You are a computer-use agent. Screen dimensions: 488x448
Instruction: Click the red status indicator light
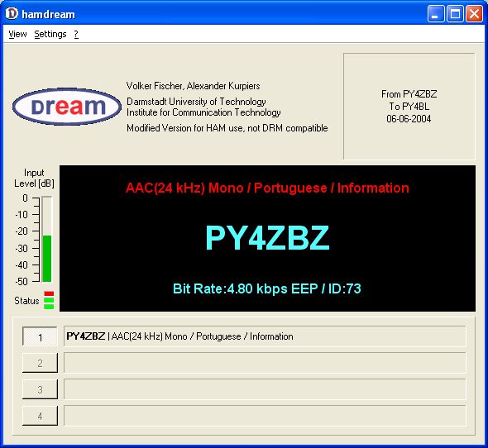click(x=49, y=293)
